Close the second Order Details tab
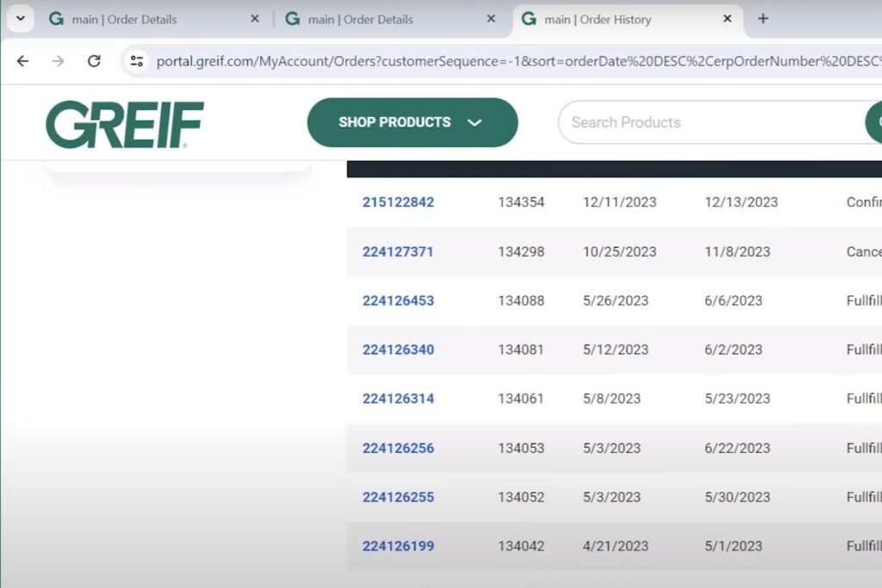The width and height of the screenshot is (882, 588). pos(491,19)
